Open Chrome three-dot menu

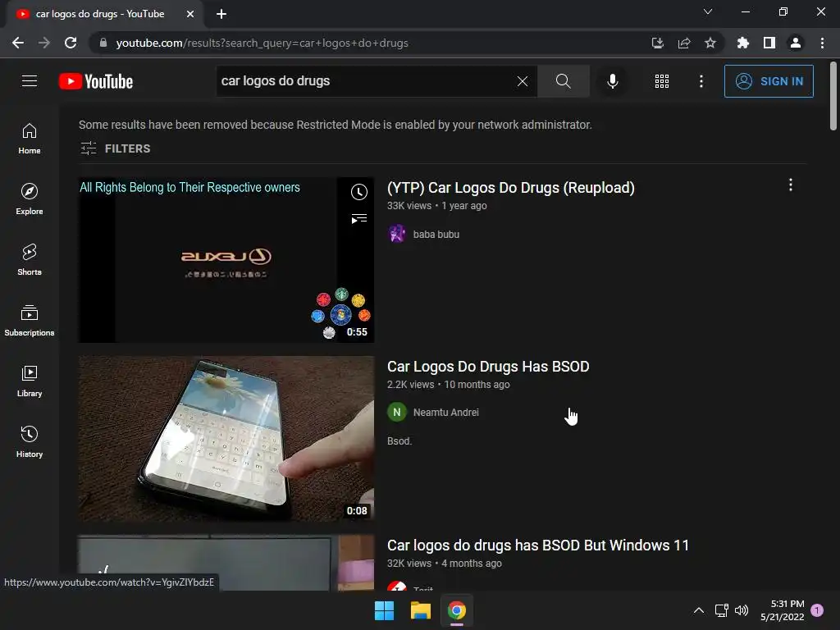click(822, 43)
